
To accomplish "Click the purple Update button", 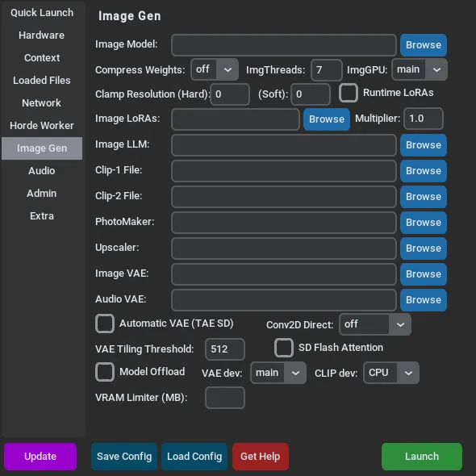I will pyautogui.click(x=40, y=457).
